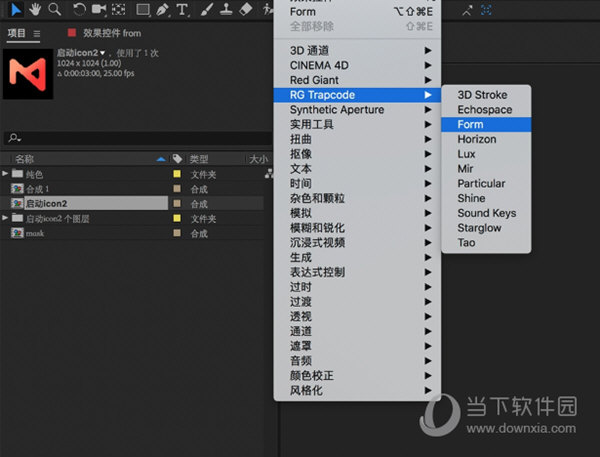
Task: Choose 3D Stroke from Trapcode submenu
Action: pos(486,95)
